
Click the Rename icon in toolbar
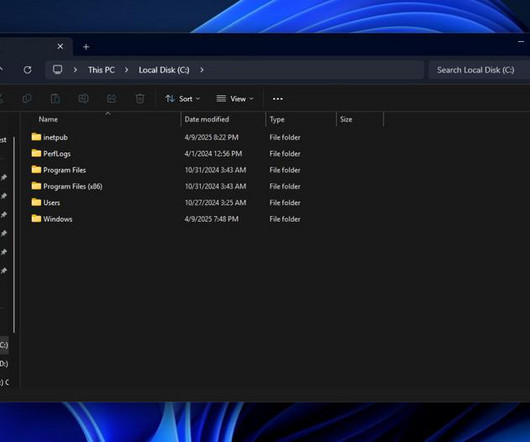83,99
